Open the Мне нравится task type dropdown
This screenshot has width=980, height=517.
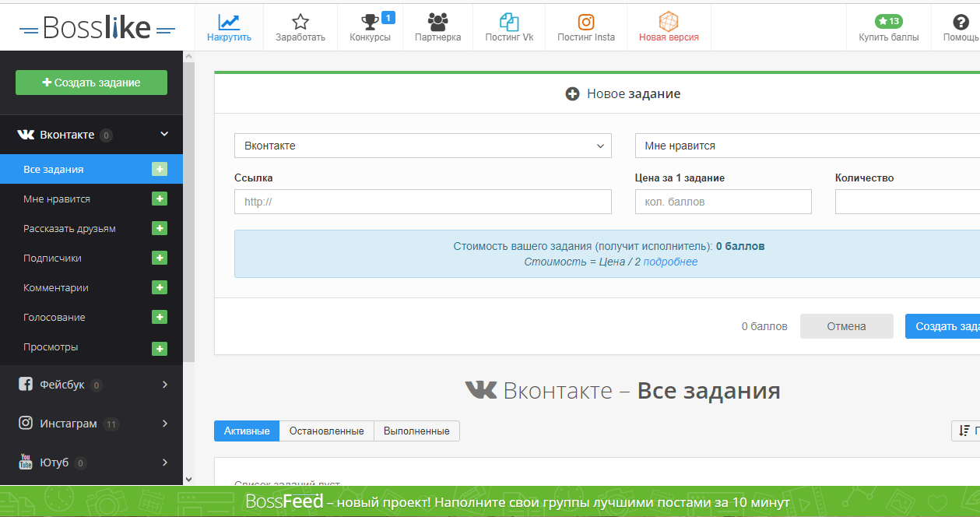pyautogui.click(x=807, y=146)
